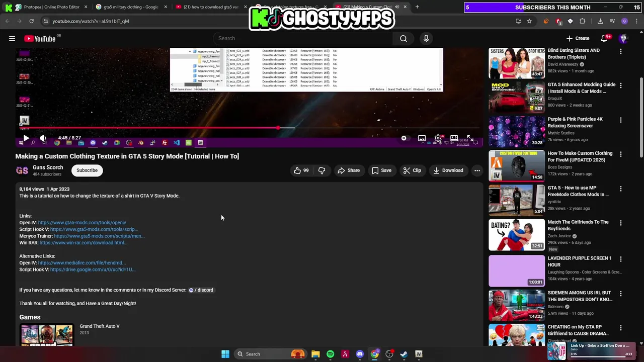Screen dimensions: 644x362
Task: Open options for LAVENDER PURPLE SCREEN video
Action: tap(621, 259)
